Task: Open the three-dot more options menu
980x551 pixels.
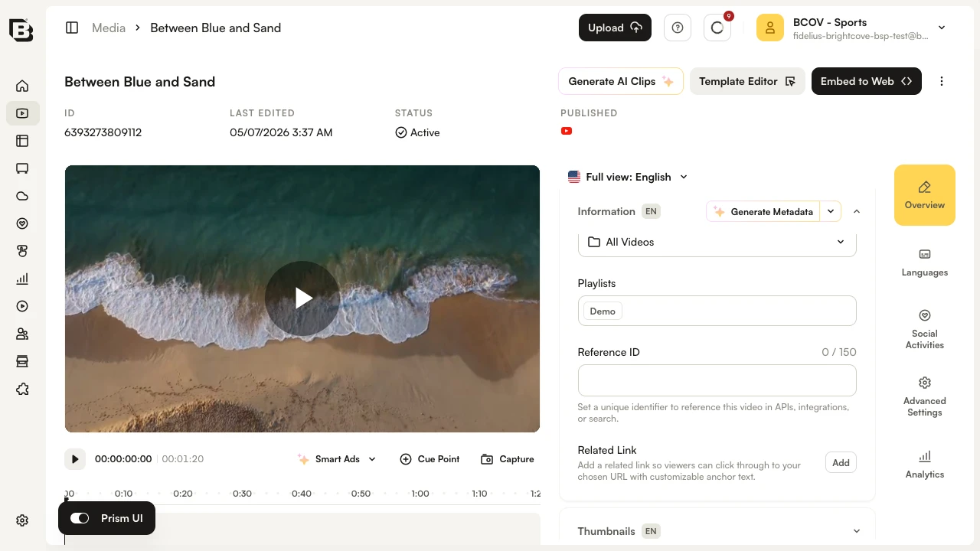Action: [x=942, y=81]
